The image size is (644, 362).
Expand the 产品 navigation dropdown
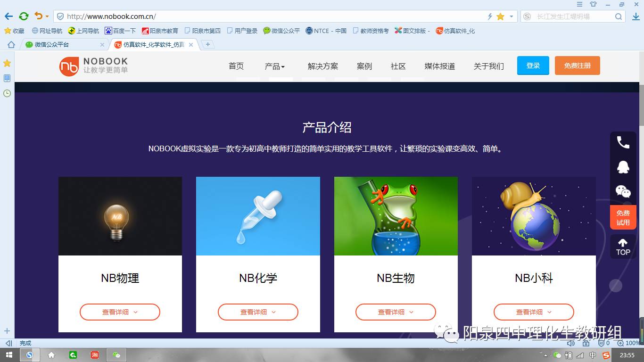point(275,66)
